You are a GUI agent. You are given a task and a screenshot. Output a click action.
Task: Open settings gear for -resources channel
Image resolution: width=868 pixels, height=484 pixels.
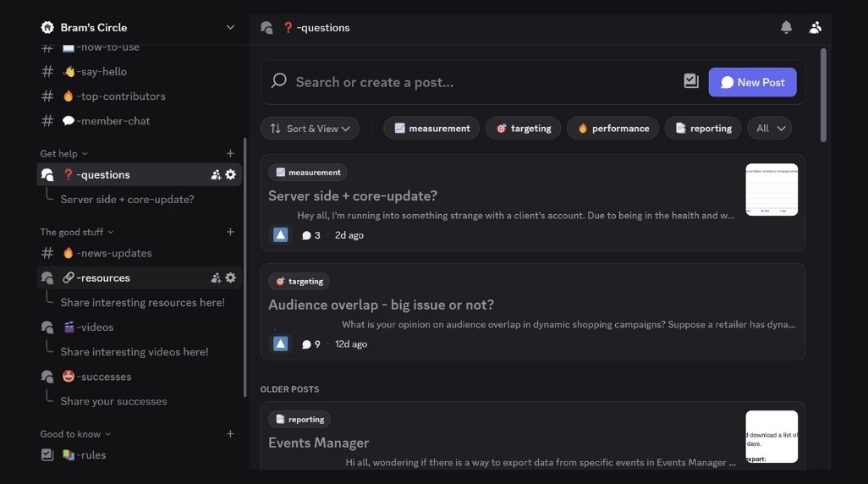230,278
